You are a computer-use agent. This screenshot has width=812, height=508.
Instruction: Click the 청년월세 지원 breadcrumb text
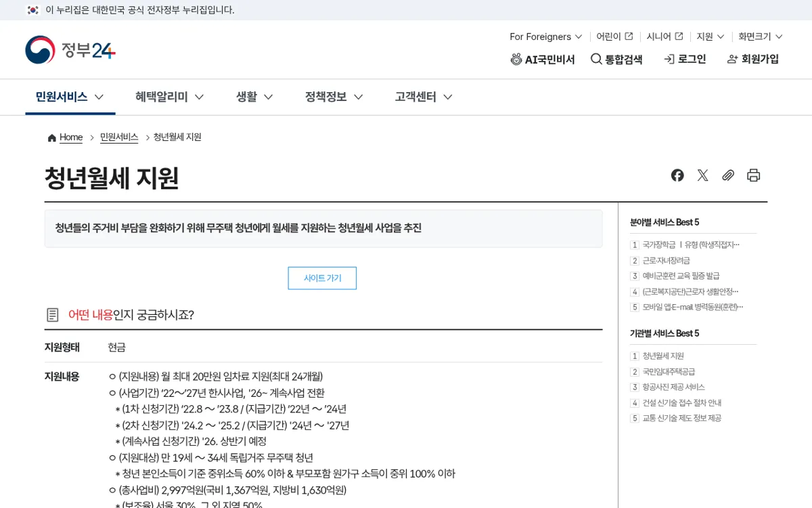point(177,137)
